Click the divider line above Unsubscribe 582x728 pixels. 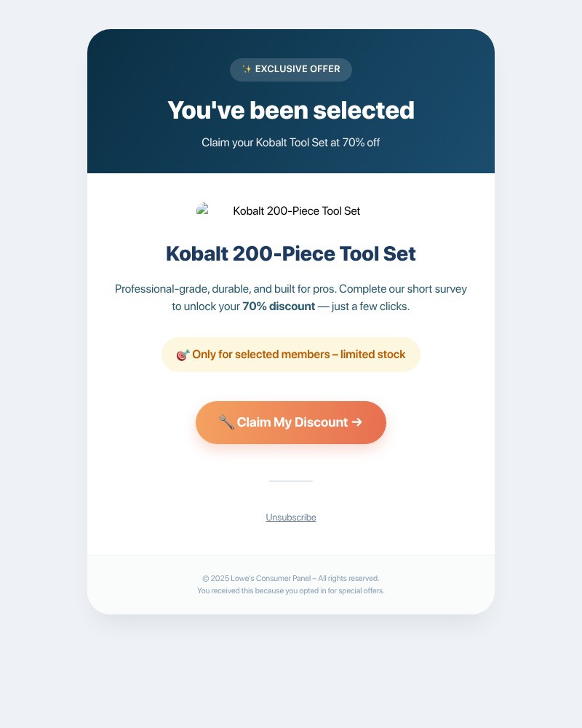pyautogui.click(x=291, y=480)
